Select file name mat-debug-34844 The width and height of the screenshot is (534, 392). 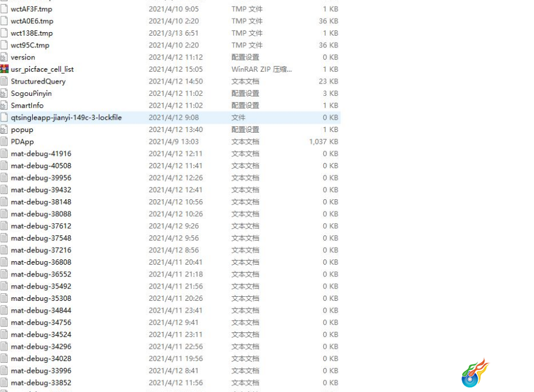41,311
